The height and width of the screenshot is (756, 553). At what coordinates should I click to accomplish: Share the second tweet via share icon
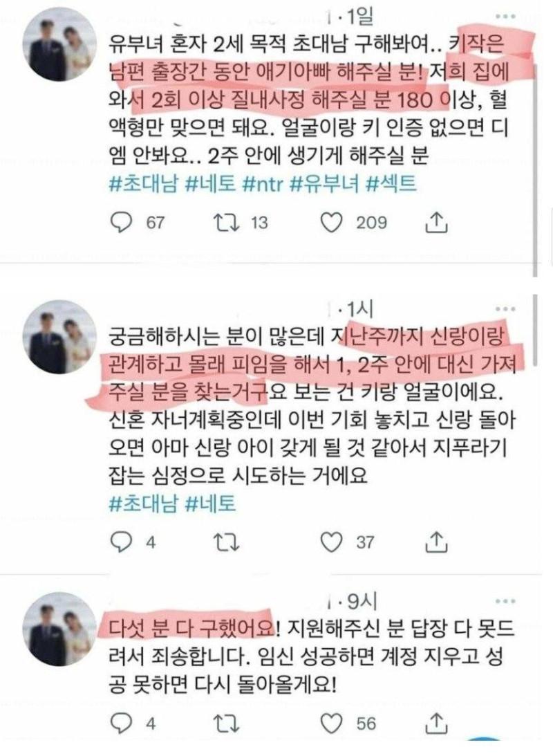(x=436, y=542)
